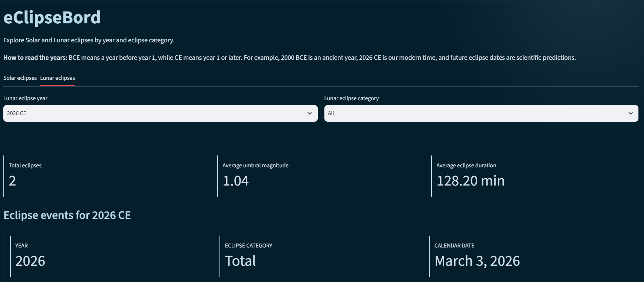Image resolution: width=644 pixels, height=282 pixels.
Task: Select the Lunar eclipses tab
Action: [x=57, y=78]
